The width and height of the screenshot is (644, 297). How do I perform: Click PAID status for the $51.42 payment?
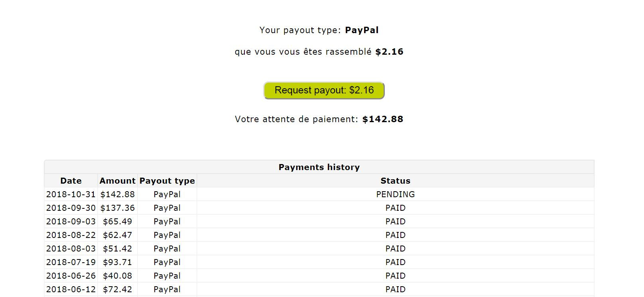click(x=395, y=249)
